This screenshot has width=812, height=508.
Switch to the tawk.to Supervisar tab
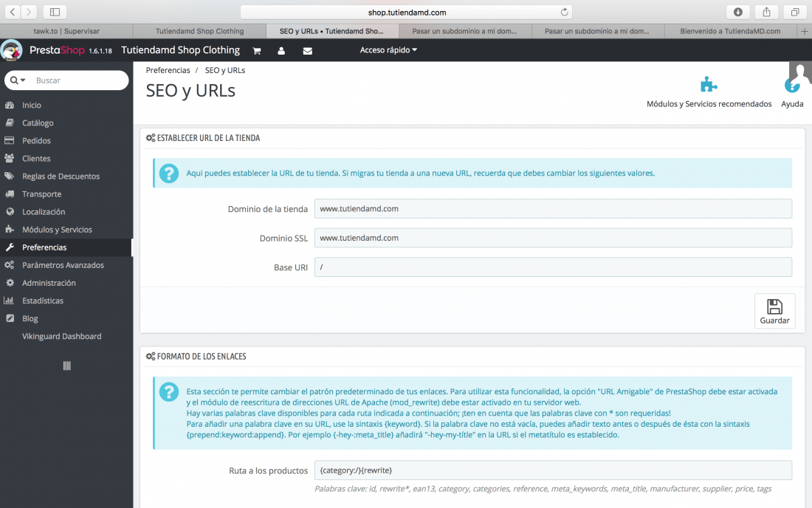[x=66, y=31]
